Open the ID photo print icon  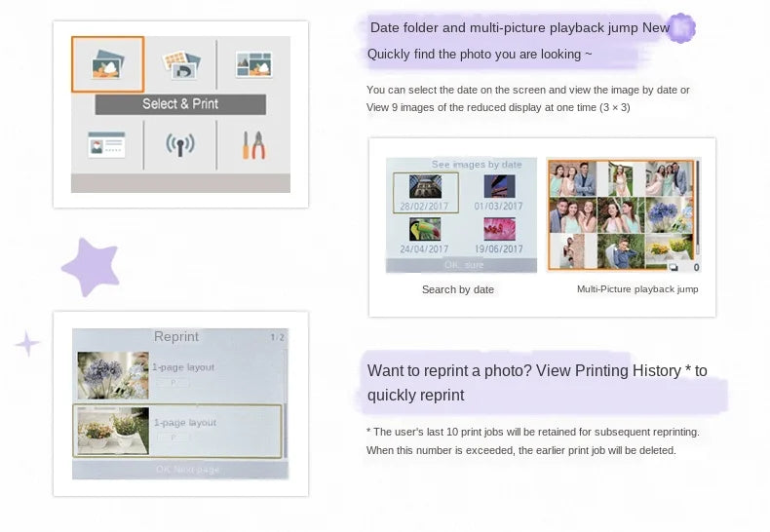pos(180,64)
